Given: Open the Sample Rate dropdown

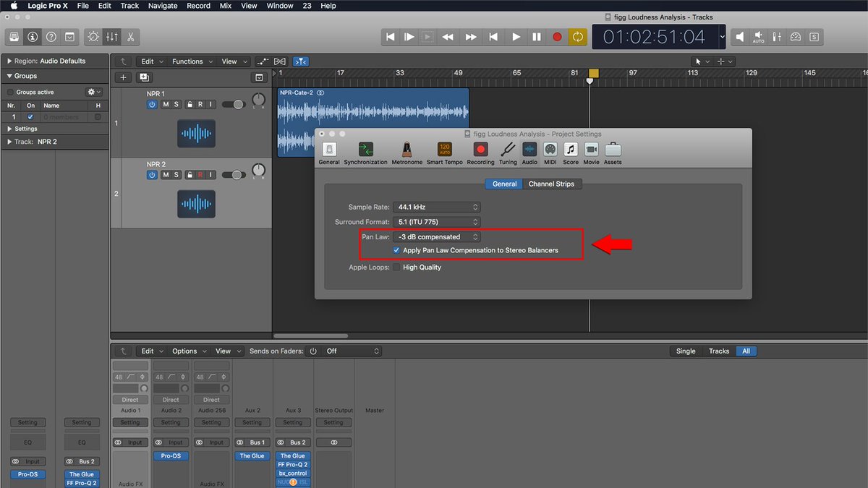Looking at the screenshot, I should click(437, 207).
